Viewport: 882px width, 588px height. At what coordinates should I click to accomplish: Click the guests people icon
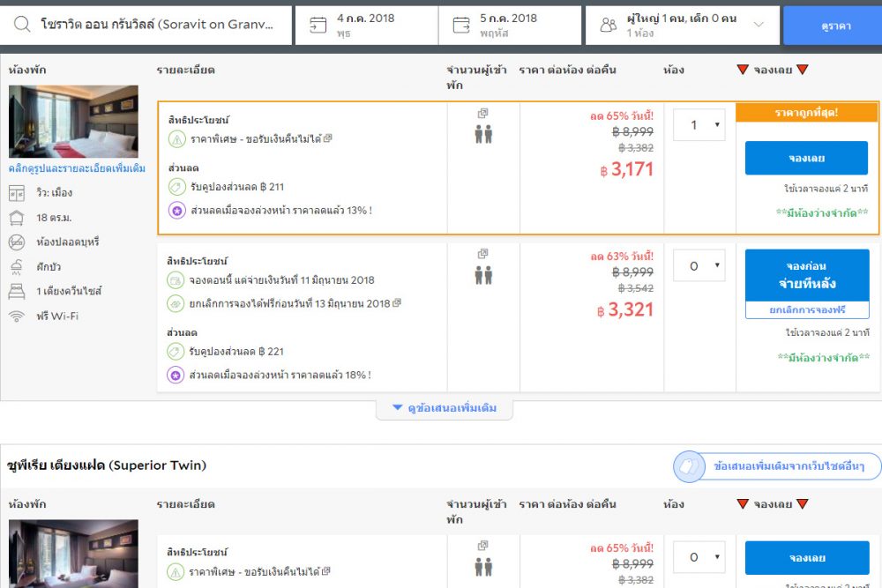pyautogui.click(x=608, y=26)
